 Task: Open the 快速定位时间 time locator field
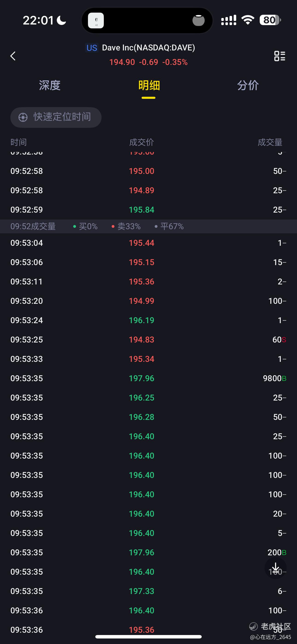point(56,117)
